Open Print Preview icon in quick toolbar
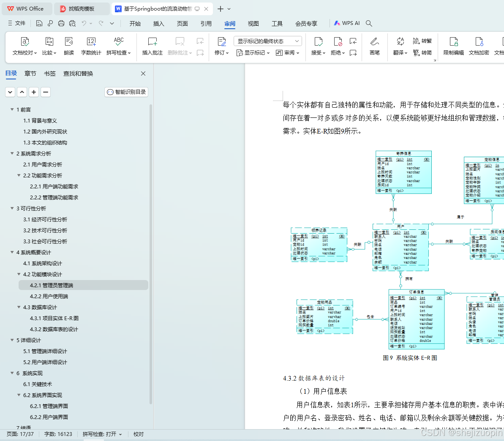The image size is (504, 441). click(x=72, y=23)
